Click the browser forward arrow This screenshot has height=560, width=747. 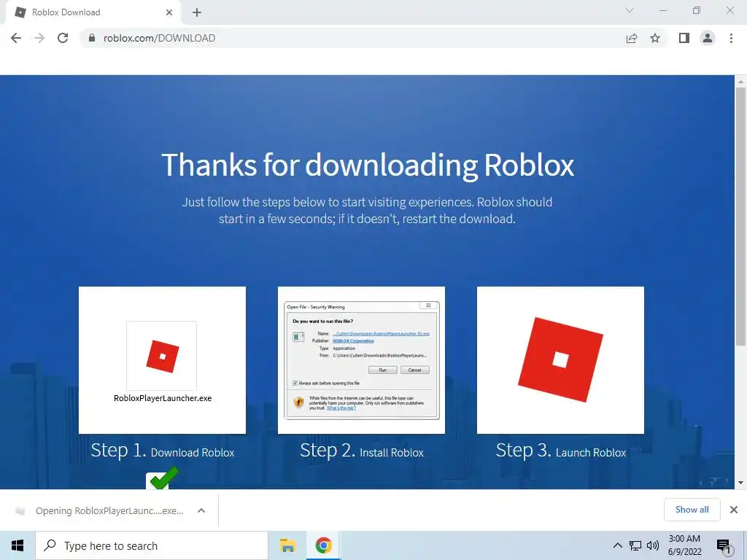point(39,38)
